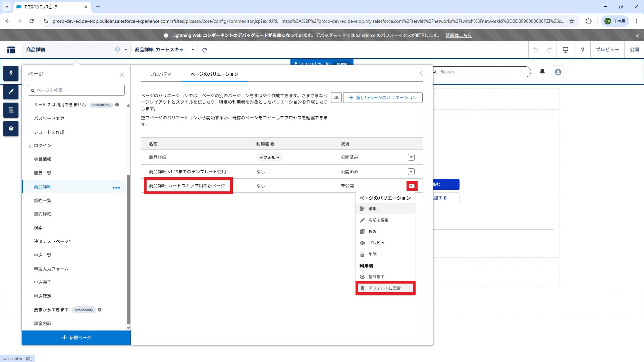Click 新しいページのバリエーション button
Screen dimensions: 644x362
[383, 98]
